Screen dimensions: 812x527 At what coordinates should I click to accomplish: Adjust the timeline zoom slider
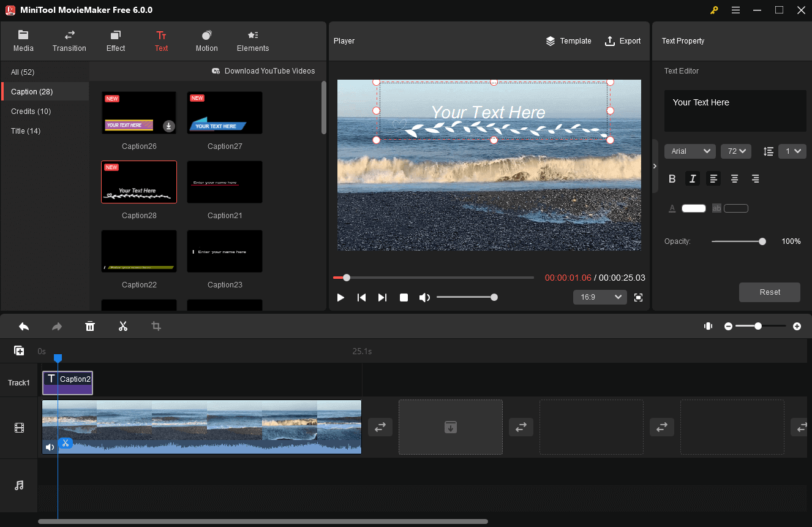761,327
